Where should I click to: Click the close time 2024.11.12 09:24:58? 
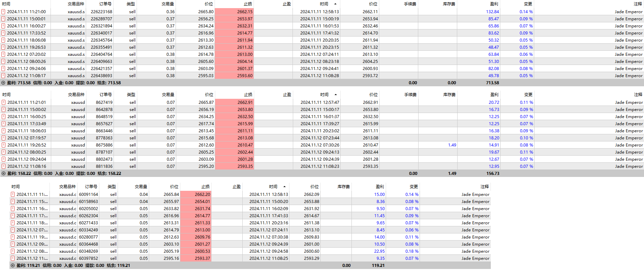coord(269,251)
